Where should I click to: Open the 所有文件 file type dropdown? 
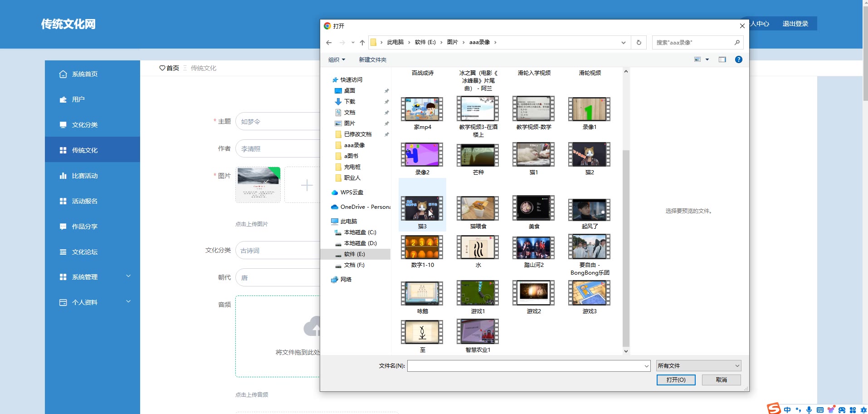coord(698,366)
